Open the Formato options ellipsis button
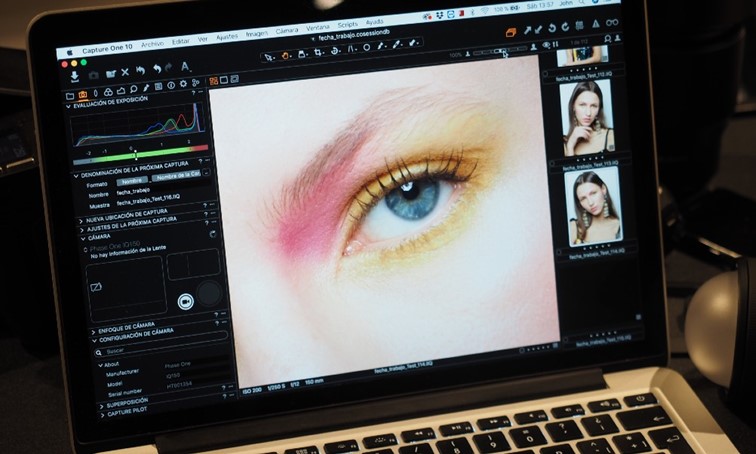756x454 pixels. (206, 173)
